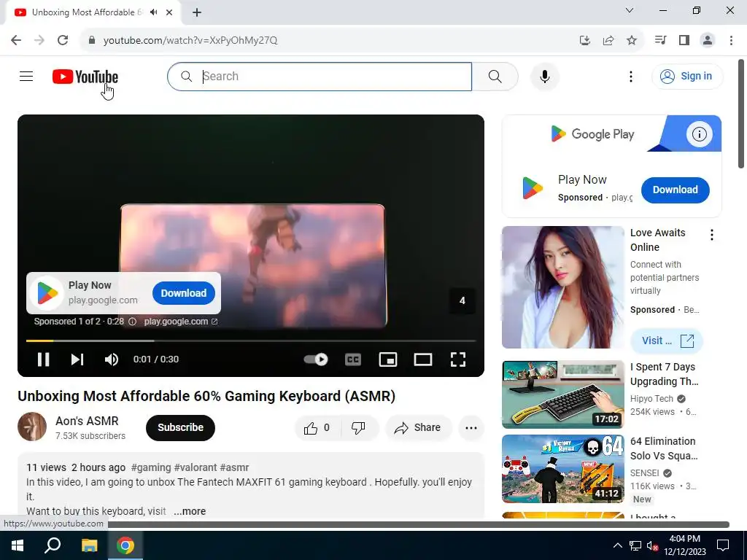Click Download on the in-video ad overlay
The width and height of the screenshot is (747, 560).
[x=183, y=293]
